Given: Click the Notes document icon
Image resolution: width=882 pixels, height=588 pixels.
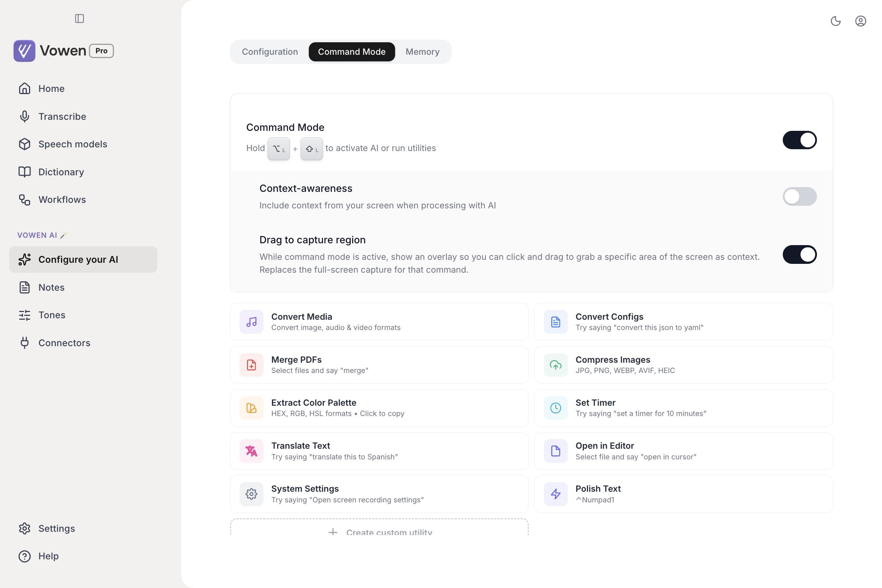Looking at the screenshot, I should (x=25, y=287).
